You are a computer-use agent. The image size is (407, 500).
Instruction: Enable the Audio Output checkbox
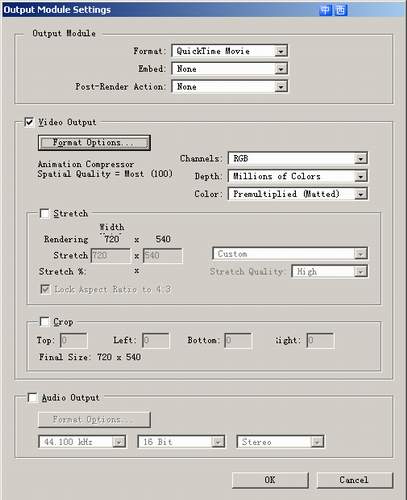click(32, 397)
